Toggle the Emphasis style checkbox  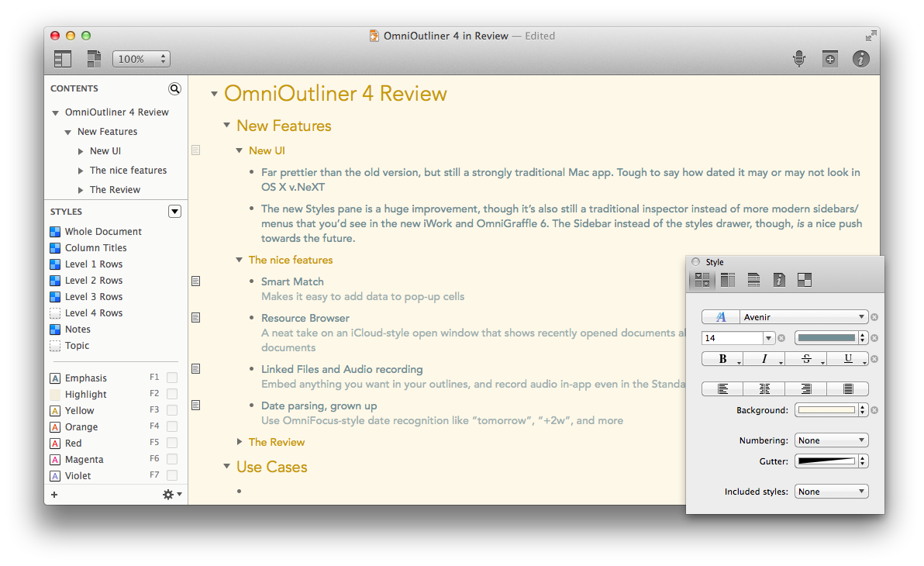tap(172, 378)
